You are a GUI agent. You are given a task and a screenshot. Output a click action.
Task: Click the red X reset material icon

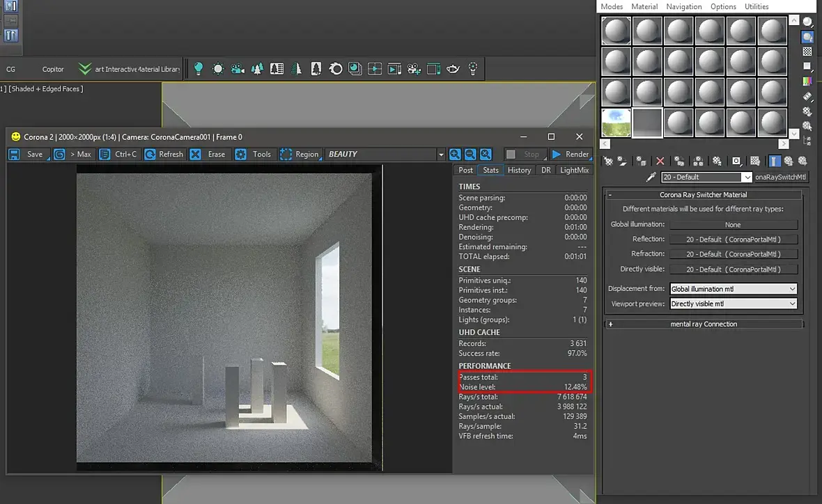pos(660,162)
